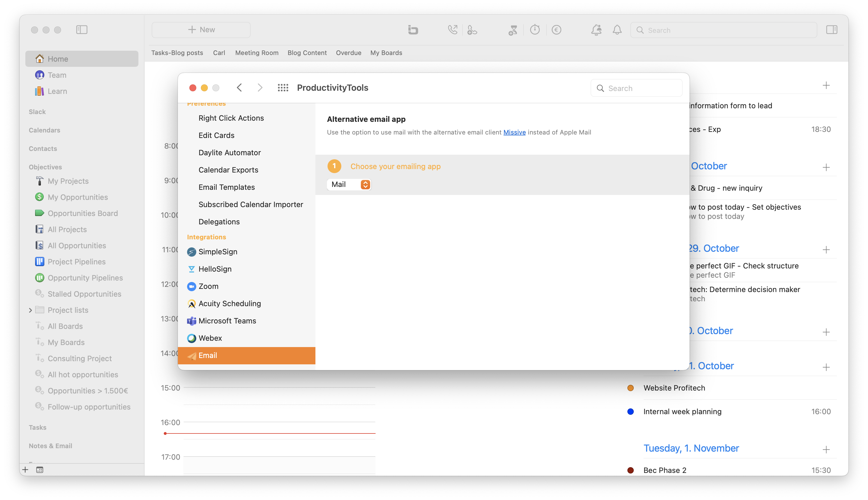The image size is (868, 500).
Task: Click the Daylite logo toolbar icon
Action: point(413,30)
